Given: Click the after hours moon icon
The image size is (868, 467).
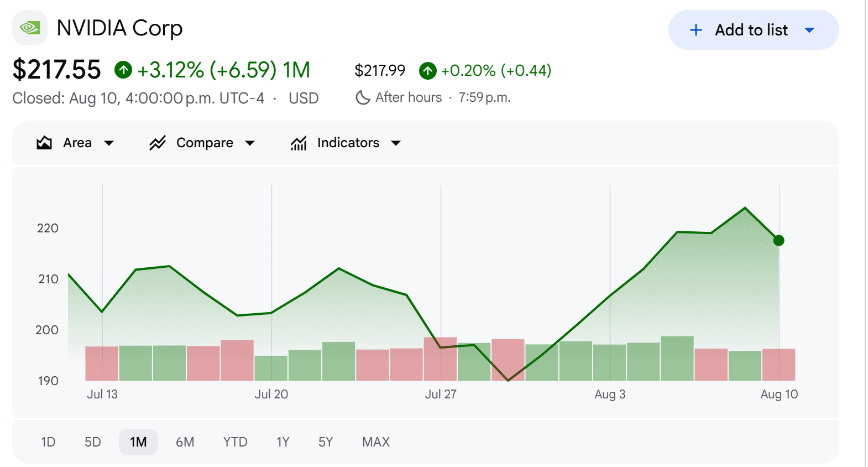Looking at the screenshot, I should click(363, 97).
